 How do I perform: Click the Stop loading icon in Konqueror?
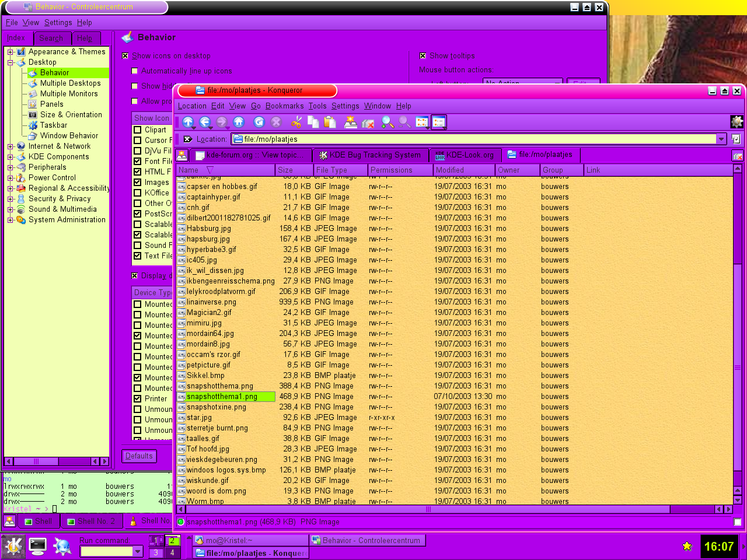click(x=276, y=122)
